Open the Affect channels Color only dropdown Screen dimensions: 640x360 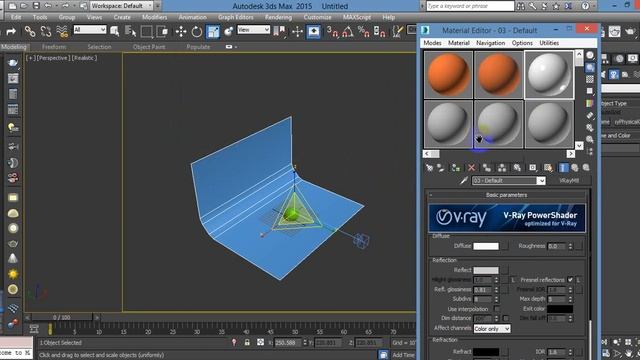[x=492, y=329]
